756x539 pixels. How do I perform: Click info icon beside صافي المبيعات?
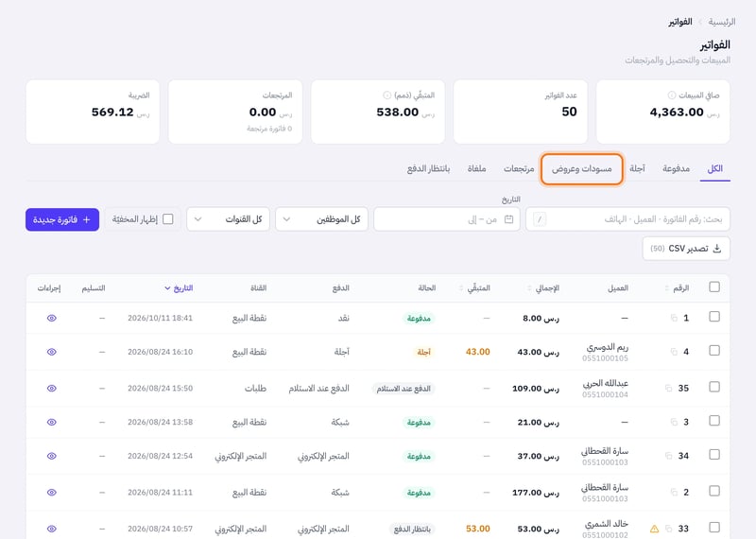point(671,96)
